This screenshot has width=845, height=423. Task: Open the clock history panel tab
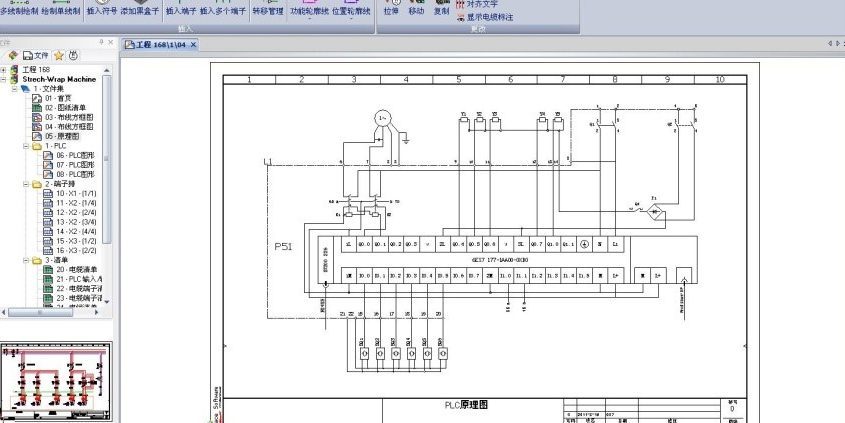(74, 56)
